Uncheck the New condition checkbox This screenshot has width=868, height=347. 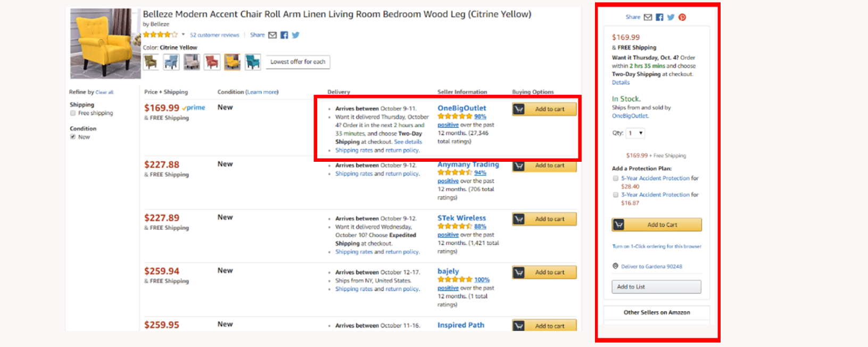tap(73, 137)
